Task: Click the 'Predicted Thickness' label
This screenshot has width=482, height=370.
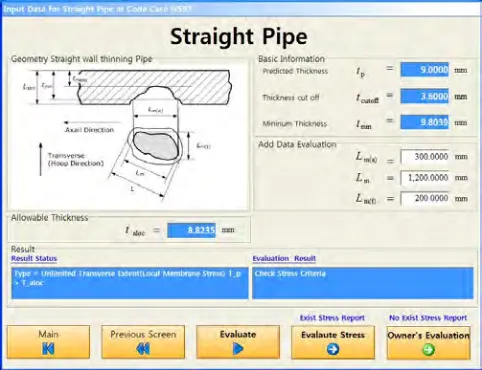Action: [295, 71]
